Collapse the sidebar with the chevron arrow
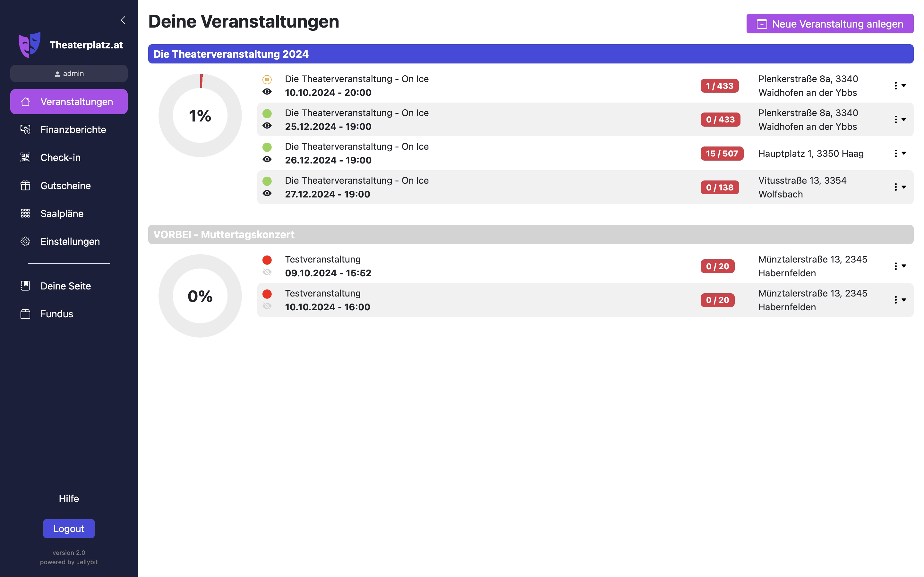Viewport: 924px width, 577px height. (123, 20)
